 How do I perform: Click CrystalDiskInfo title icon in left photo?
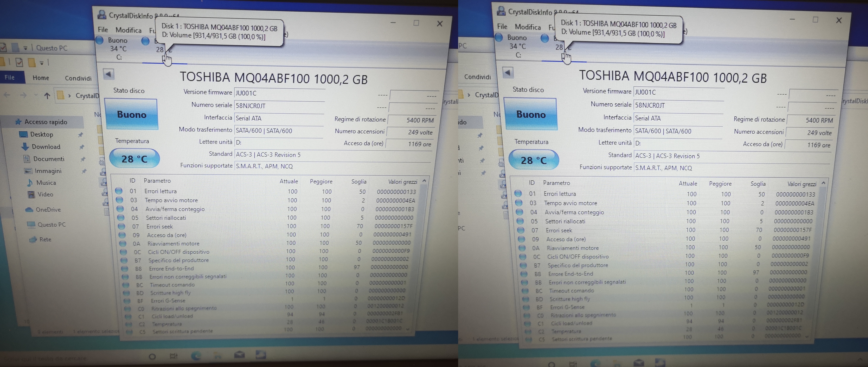click(x=101, y=15)
